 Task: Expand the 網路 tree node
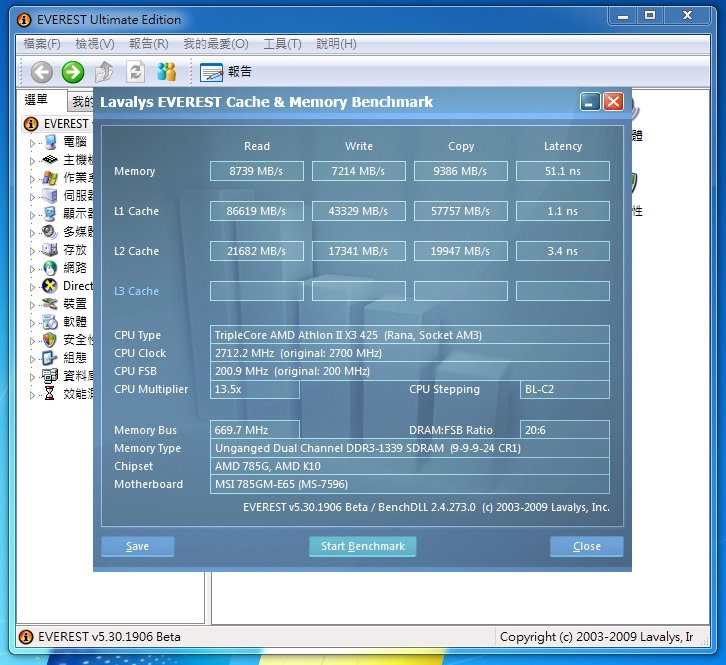pyautogui.click(x=32, y=270)
